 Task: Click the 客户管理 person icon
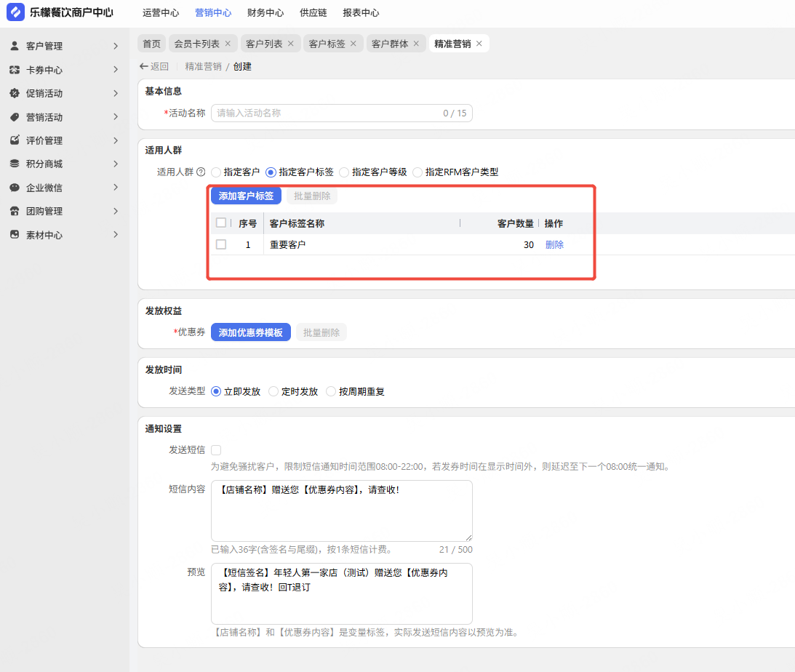(15, 46)
